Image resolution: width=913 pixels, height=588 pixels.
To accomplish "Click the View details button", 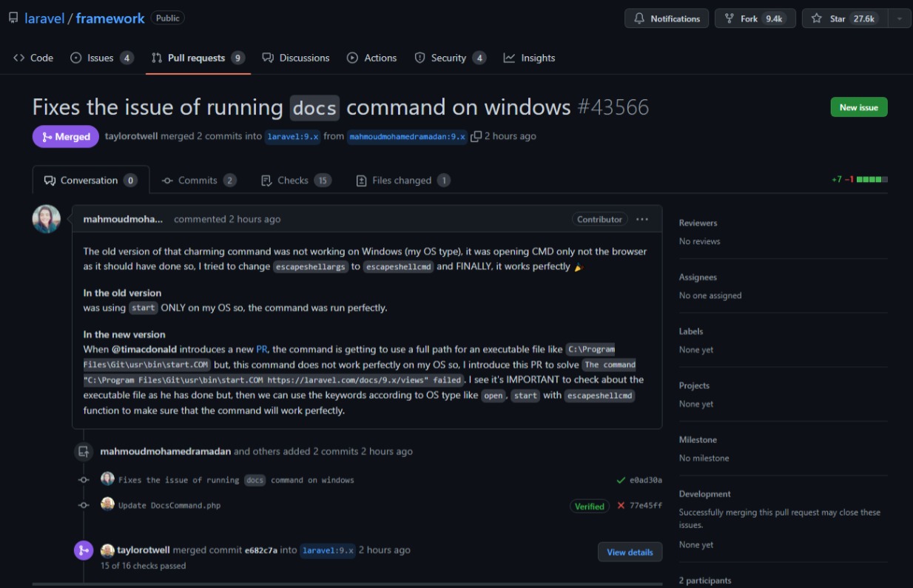I will click(630, 552).
